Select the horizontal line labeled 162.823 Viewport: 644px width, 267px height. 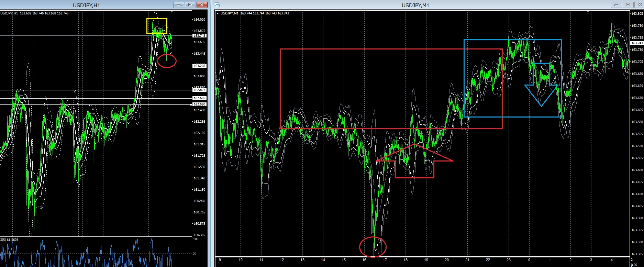click(96, 90)
